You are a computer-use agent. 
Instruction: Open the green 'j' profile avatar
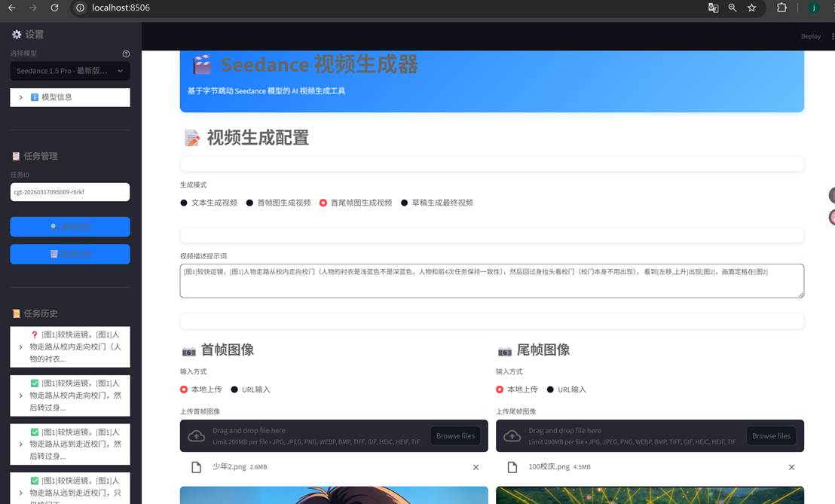814,8
